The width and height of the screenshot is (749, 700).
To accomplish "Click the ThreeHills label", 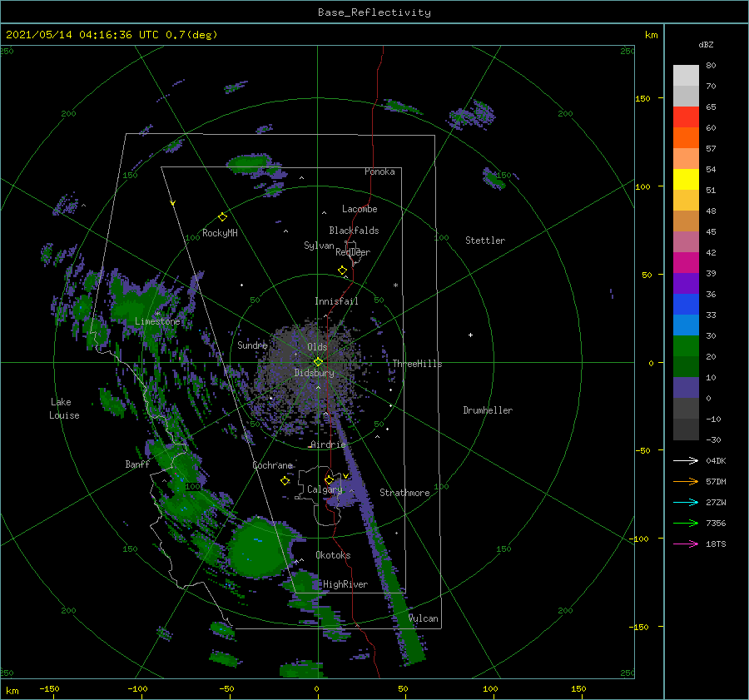I will click(417, 364).
